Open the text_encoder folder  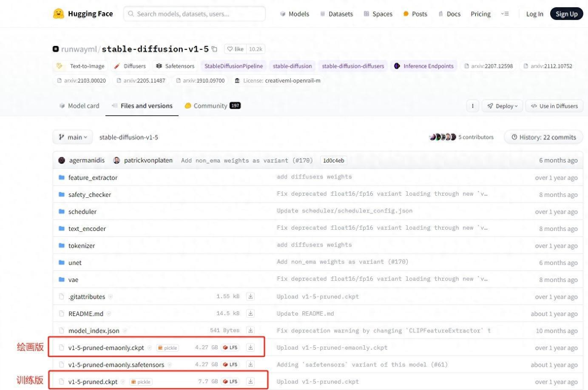[87, 228]
